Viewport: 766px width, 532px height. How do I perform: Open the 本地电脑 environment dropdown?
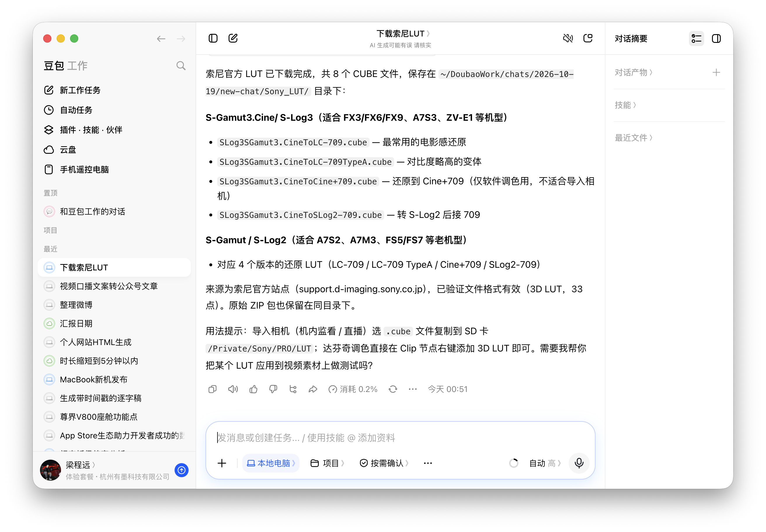(x=271, y=463)
